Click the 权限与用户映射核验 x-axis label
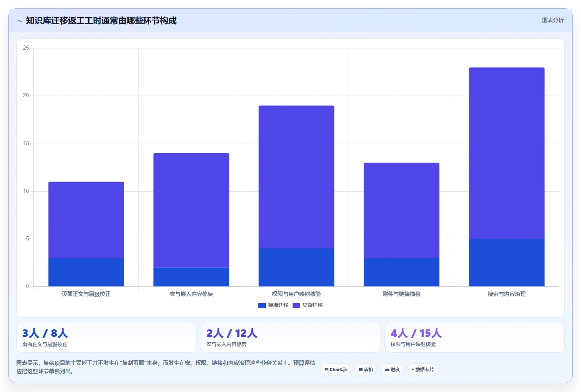This screenshot has height=392, width=581. 296,294
